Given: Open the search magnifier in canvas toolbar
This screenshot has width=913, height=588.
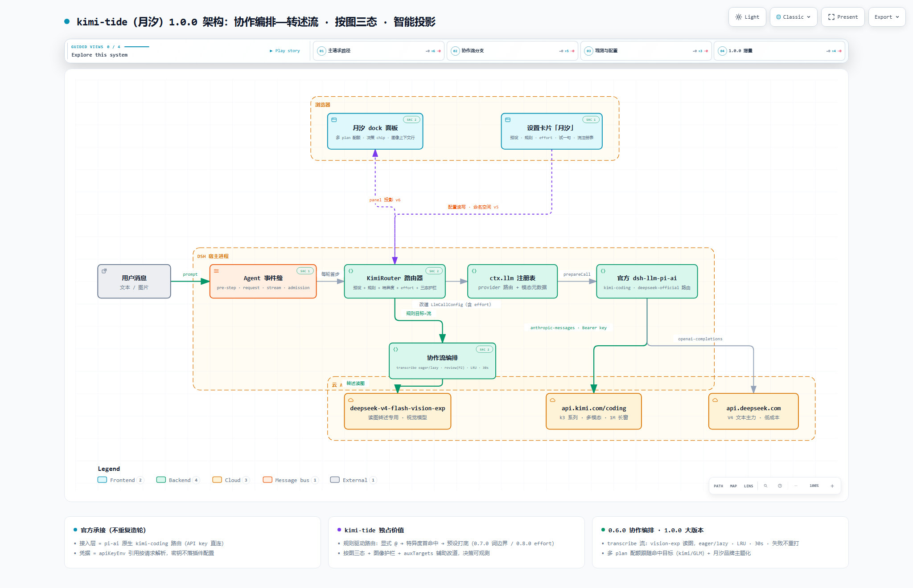Looking at the screenshot, I should (765, 486).
